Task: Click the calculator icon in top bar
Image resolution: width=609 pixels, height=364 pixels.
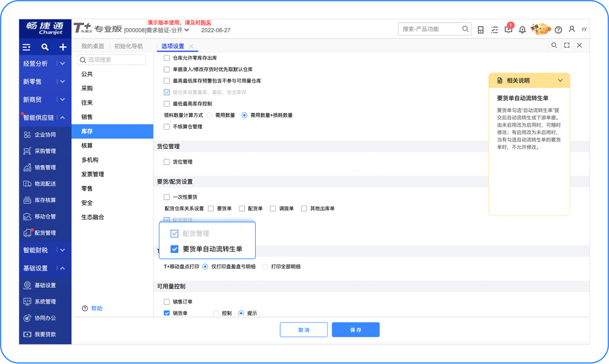Action: point(481,29)
